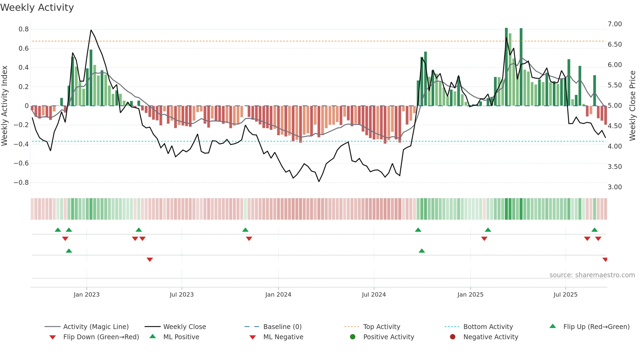Click the Negative Activity red circle icon
The height and width of the screenshot is (362, 644).
pos(453,337)
